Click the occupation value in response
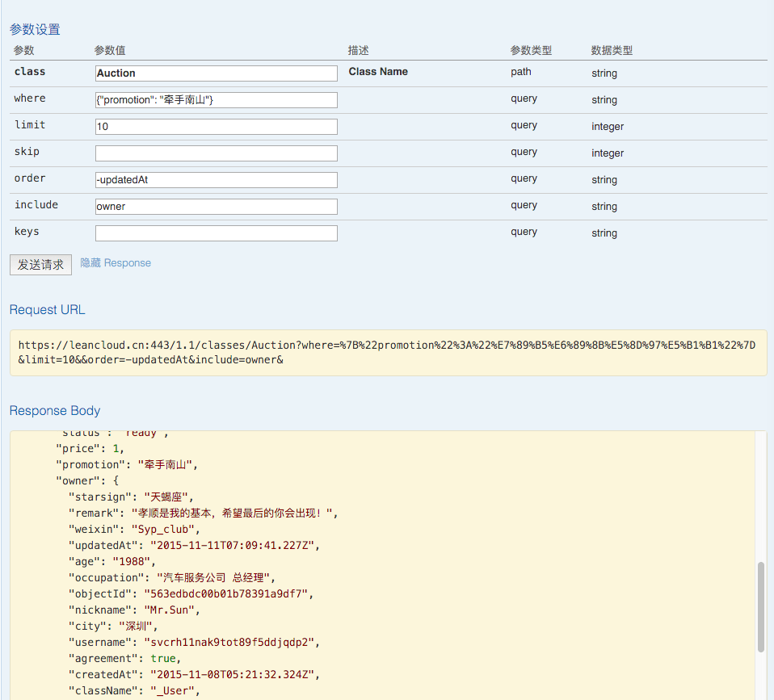774x700 pixels. (x=213, y=577)
